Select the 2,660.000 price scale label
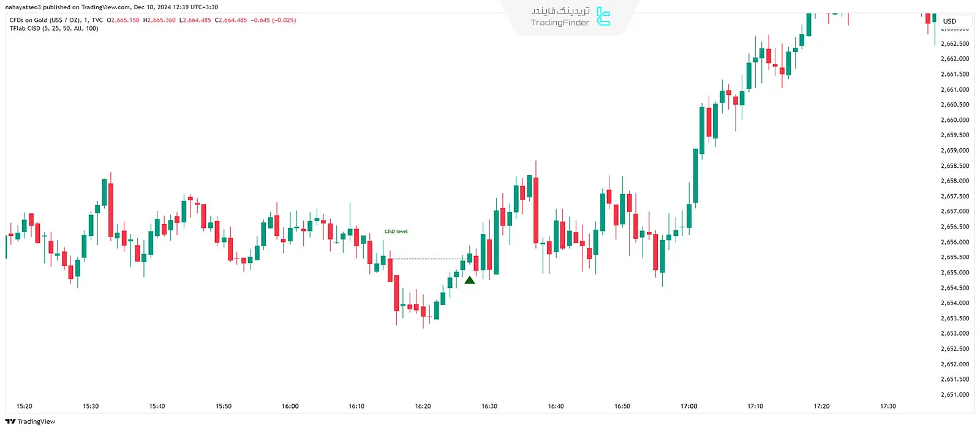 click(x=955, y=120)
